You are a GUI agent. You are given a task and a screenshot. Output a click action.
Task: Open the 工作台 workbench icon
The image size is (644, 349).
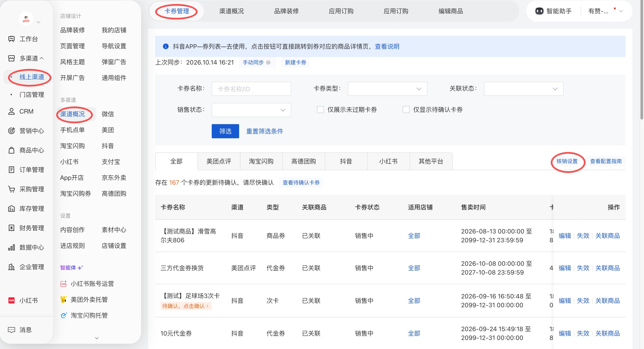pos(11,39)
